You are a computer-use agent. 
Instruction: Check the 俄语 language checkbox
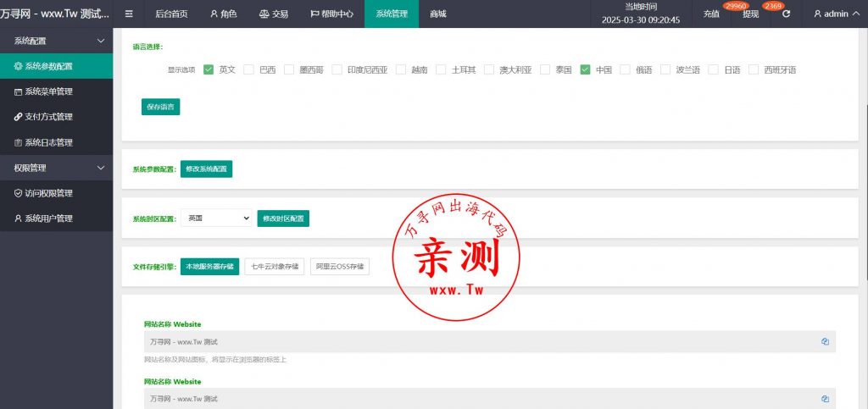point(625,69)
